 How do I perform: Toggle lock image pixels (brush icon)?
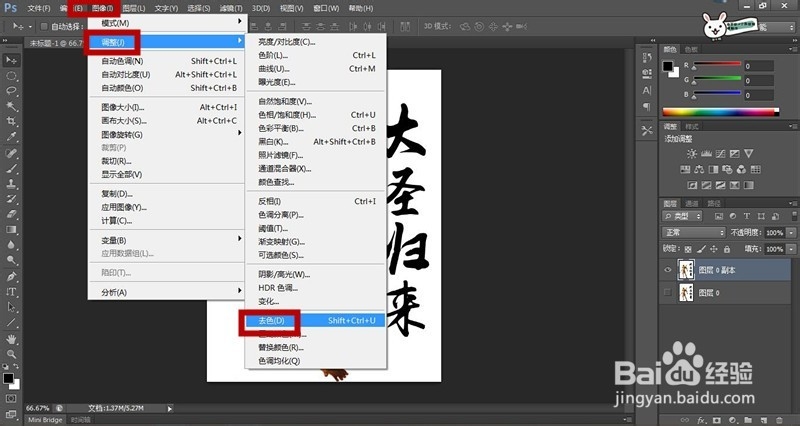701,249
